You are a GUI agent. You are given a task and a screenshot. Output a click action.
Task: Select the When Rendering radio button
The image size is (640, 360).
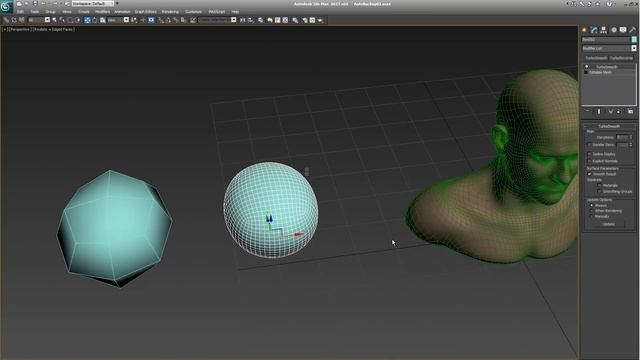[x=591, y=211]
